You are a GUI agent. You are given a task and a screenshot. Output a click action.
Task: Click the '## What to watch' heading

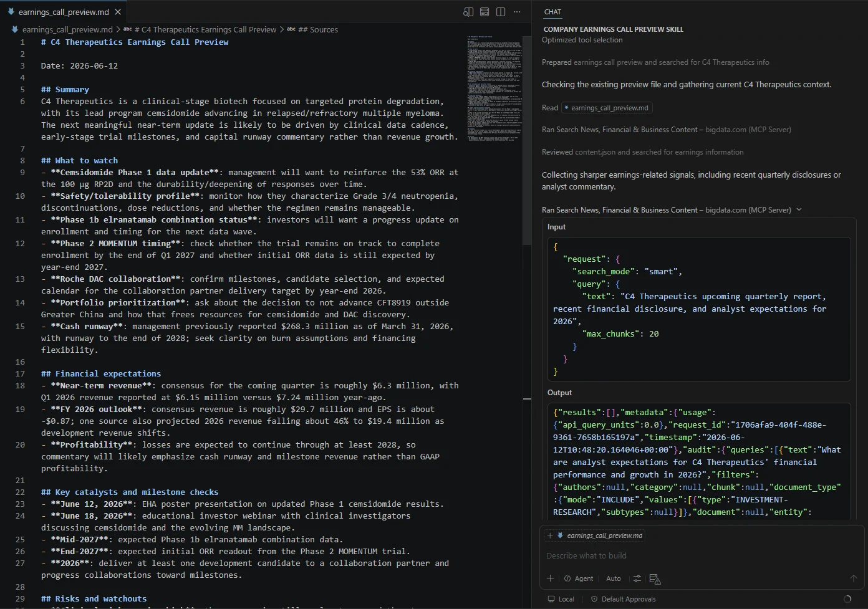(79, 161)
